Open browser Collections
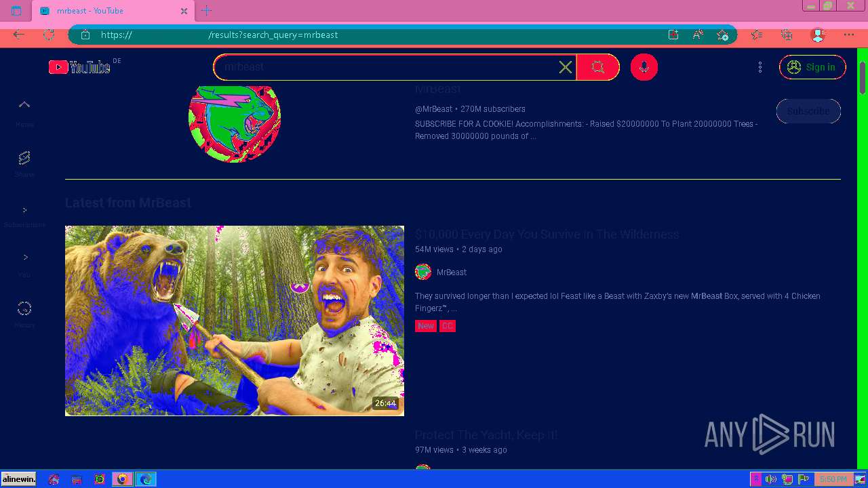 tap(787, 35)
